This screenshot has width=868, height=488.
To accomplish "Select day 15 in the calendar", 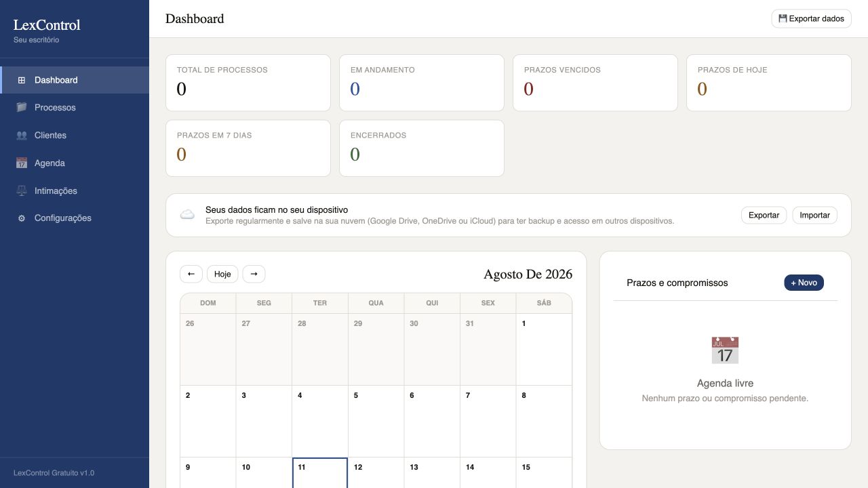I will point(544,473).
